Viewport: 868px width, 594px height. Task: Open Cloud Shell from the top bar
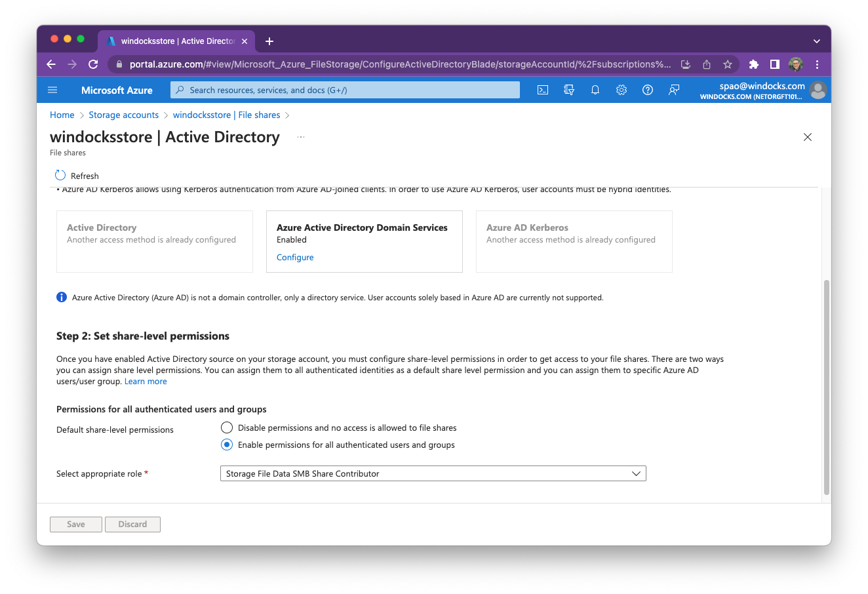pos(542,90)
